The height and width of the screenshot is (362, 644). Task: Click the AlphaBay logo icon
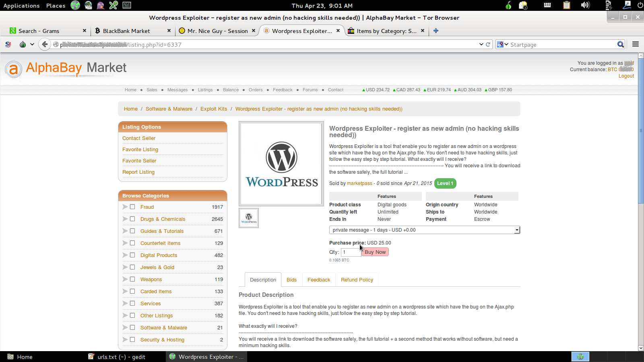click(x=14, y=69)
